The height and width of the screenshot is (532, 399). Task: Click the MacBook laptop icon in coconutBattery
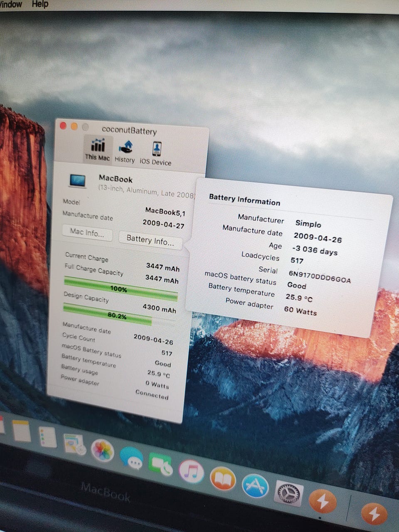coord(77,180)
